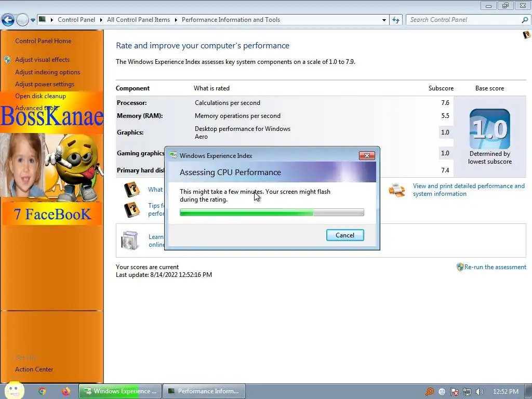
Task: Select Control Panel breadcrumb
Action: [76, 20]
